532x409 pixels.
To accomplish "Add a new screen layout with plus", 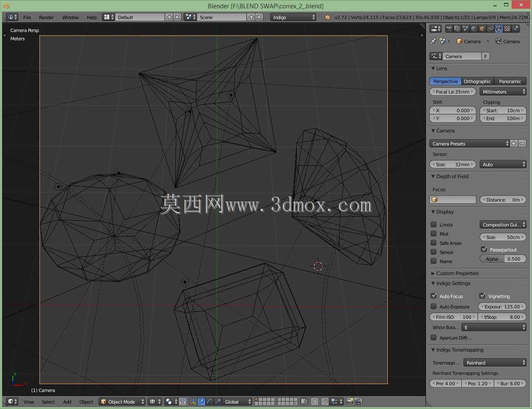I will click(170, 17).
